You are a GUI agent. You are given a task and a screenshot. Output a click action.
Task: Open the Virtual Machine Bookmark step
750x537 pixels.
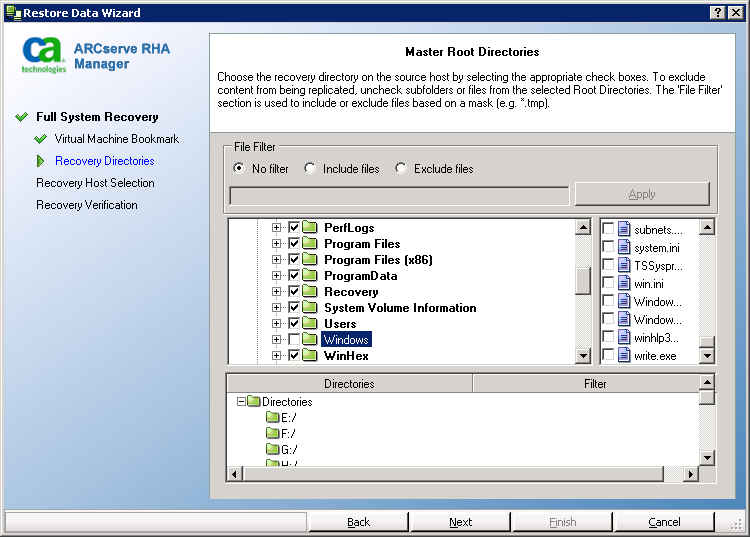[x=117, y=139]
